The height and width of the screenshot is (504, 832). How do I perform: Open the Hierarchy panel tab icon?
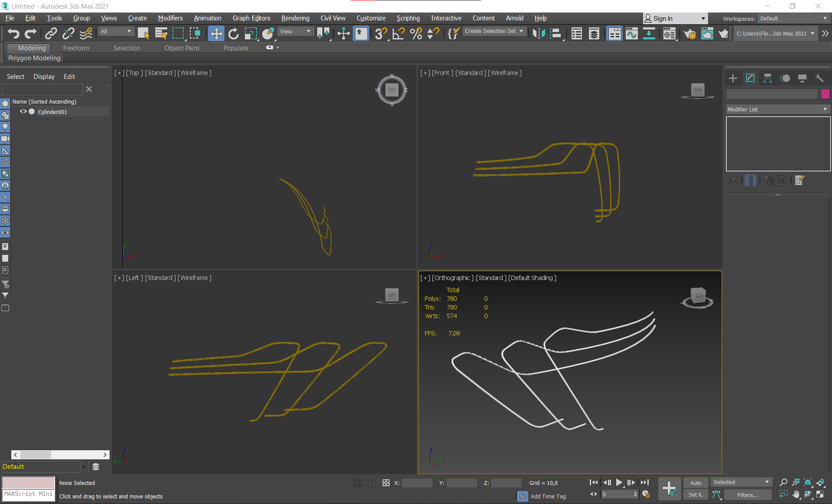tap(767, 78)
